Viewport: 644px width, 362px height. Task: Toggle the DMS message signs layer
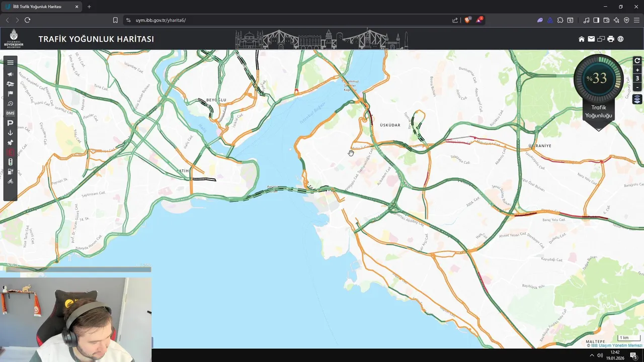tap(10, 113)
